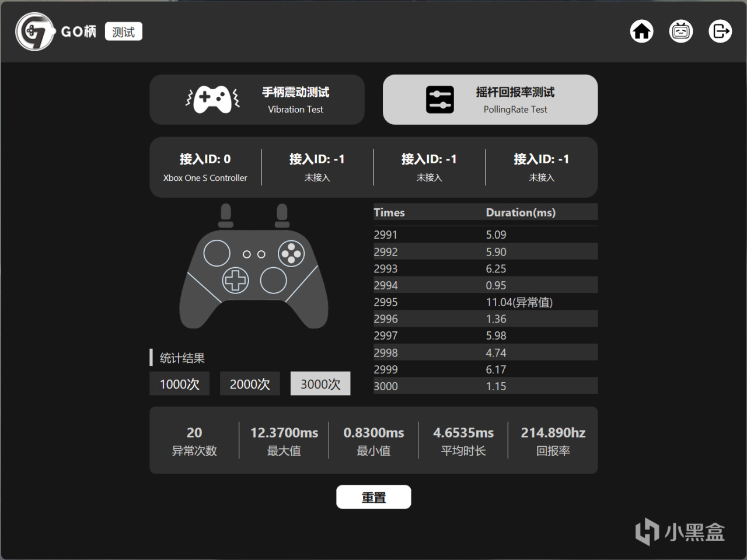Viewport: 747px width, 560px height.
Task: Click the controller's left trigger
Action: click(x=225, y=215)
